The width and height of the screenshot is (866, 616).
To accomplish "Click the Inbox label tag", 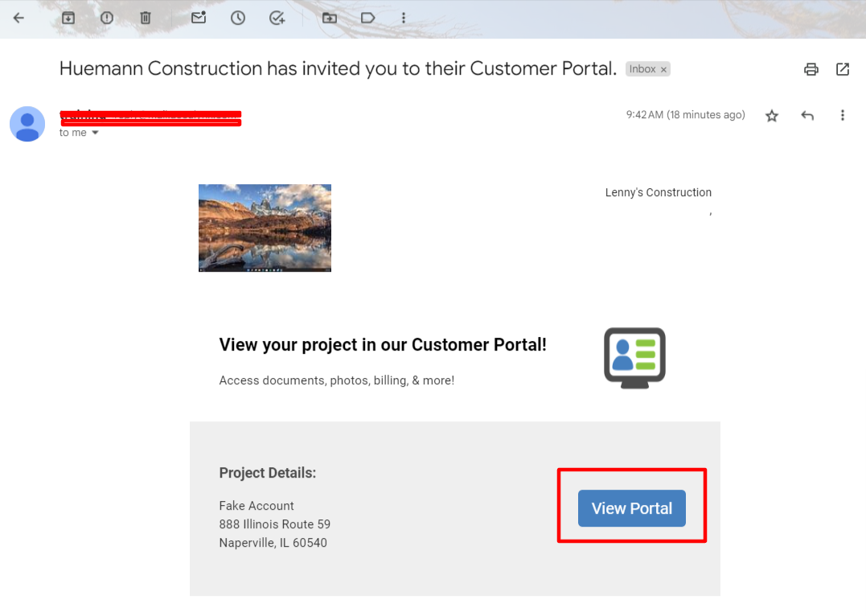I will [x=642, y=69].
